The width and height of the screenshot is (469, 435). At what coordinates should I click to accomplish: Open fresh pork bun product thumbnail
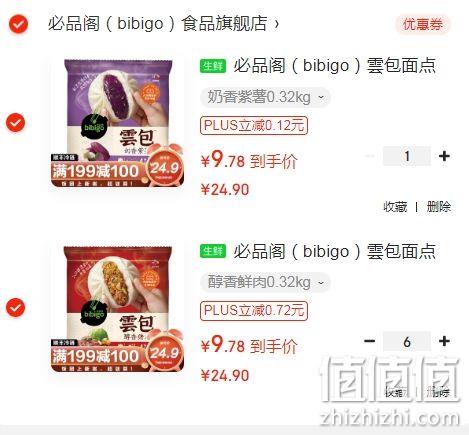coord(117,309)
